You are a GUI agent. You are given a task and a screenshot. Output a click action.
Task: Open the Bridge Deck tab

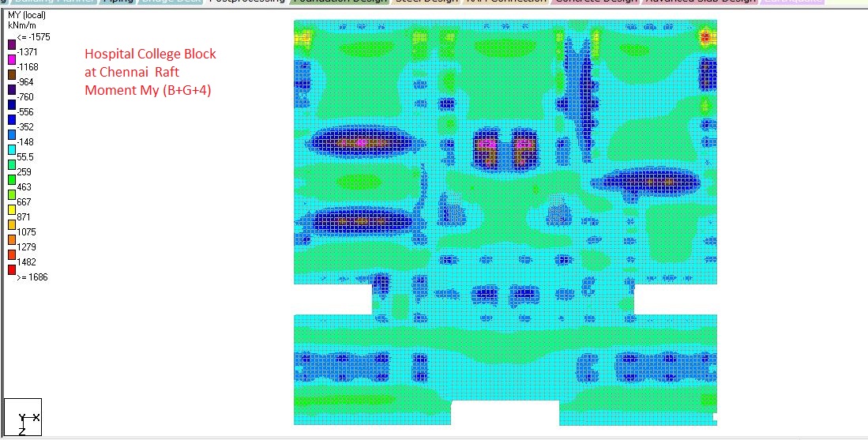click(x=171, y=2)
